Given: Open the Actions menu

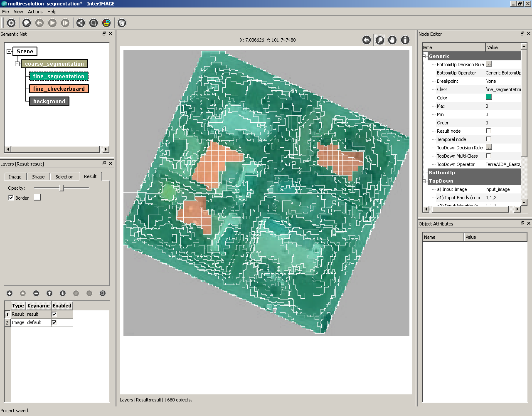Looking at the screenshot, I should pyautogui.click(x=35, y=12).
